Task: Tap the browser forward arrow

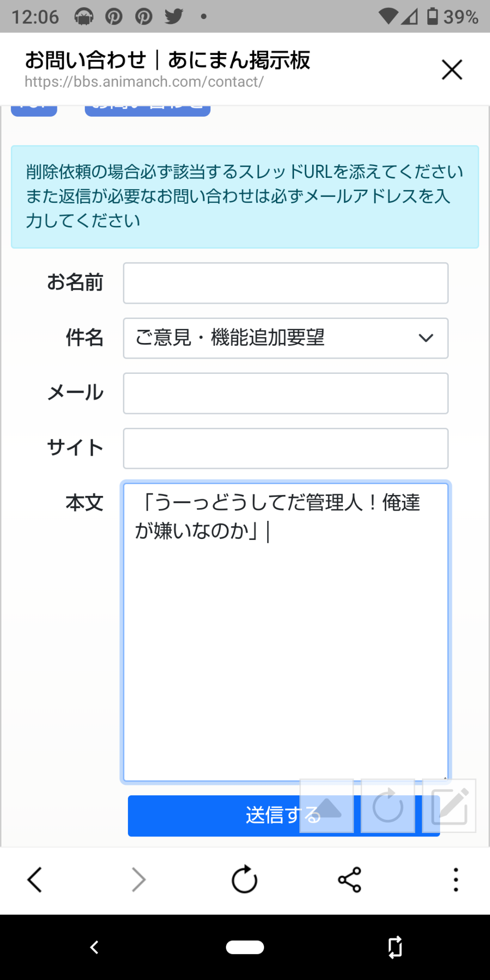Action: click(139, 880)
